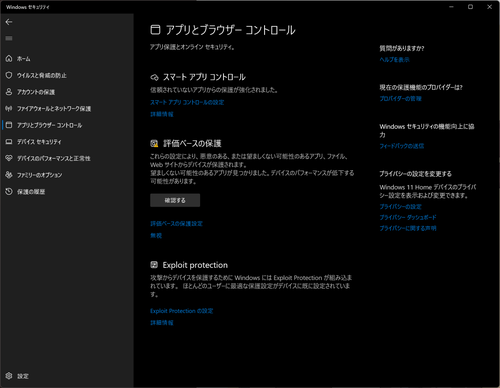Screen dimensions: 500x388
Task: Open ホーム in the sidebar
Action: tap(23, 59)
